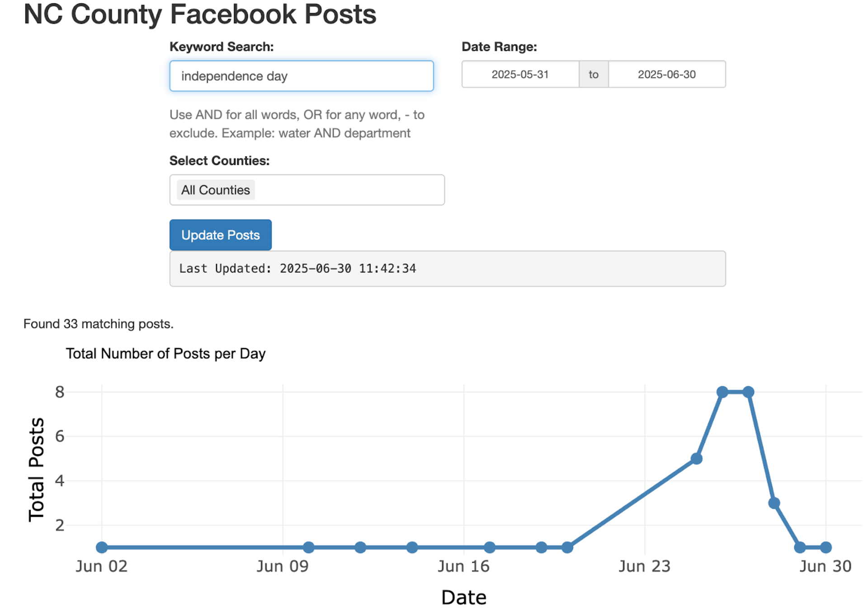Open the Select Counties dropdown
Screen dimensions: 868x611
pos(348,190)
